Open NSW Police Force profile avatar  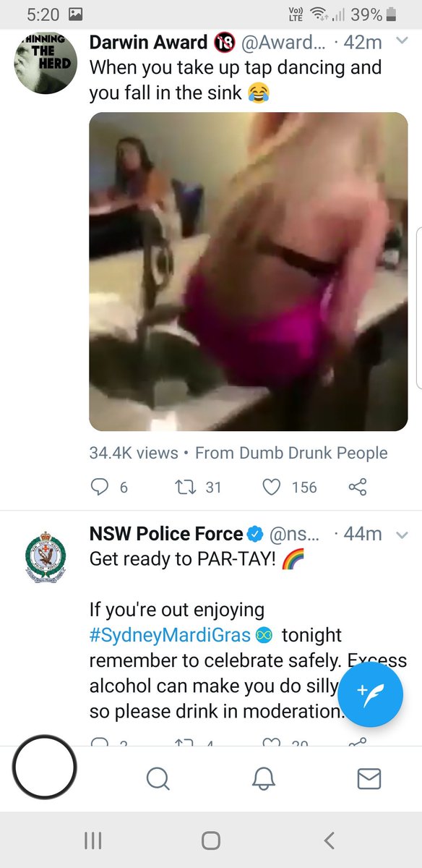pyautogui.click(x=45, y=556)
